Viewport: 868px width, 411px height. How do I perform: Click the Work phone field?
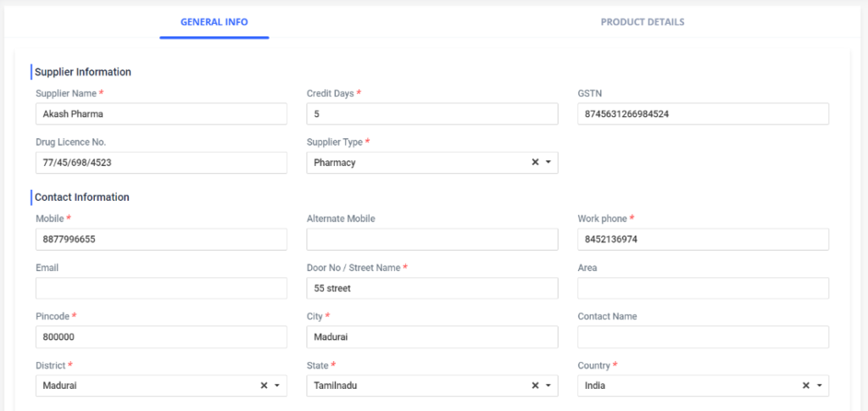click(703, 240)
